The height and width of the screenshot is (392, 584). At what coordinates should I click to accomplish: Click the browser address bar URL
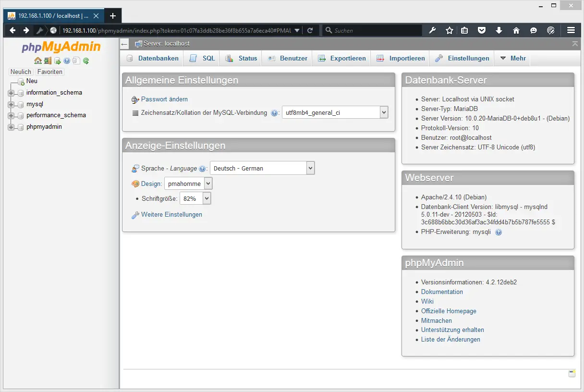coord(177,30)
